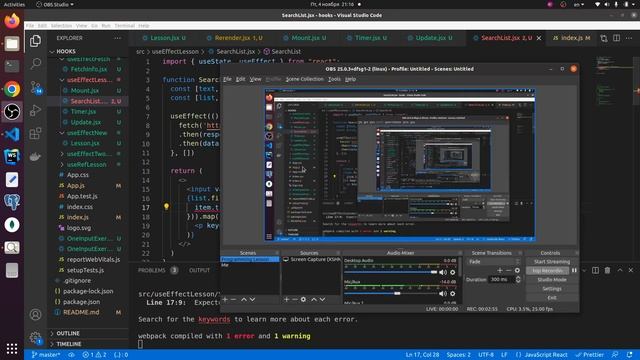Open the Search view in VS Code activity bar
This screenshot has width=640, height=360.
[36, 64]
